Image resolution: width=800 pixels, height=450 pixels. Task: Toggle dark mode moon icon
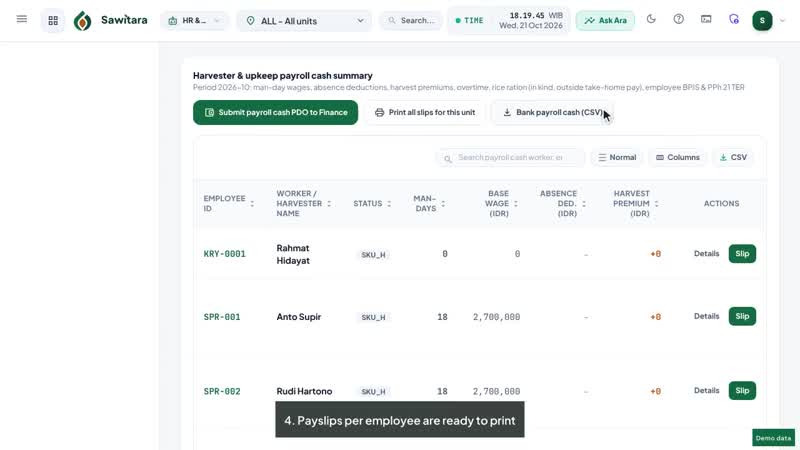tap(651, 19)
